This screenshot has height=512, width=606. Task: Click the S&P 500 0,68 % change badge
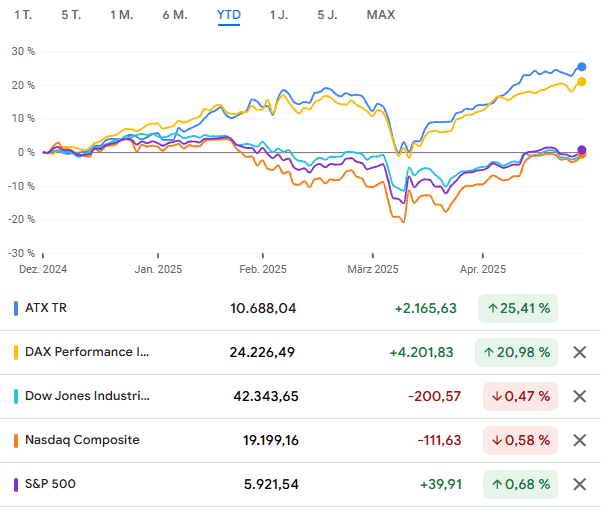(x=520, y=485)
